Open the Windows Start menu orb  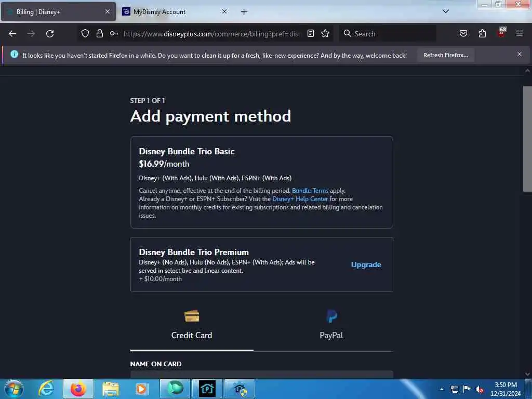14,389
